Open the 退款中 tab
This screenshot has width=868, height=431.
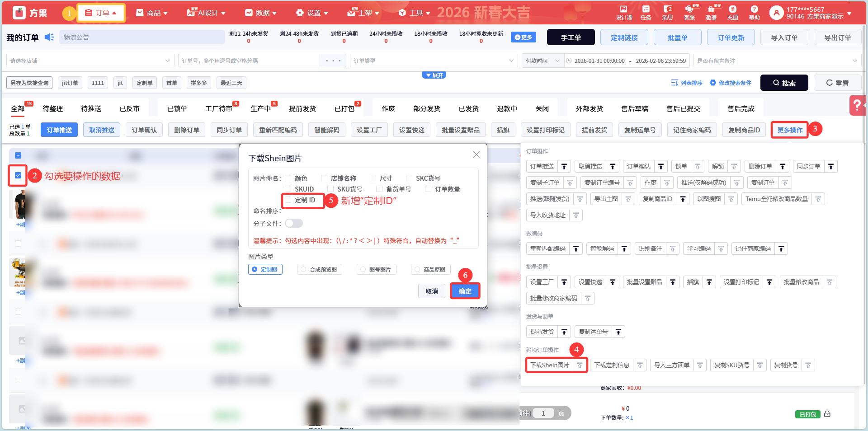[x=507, y=108]
